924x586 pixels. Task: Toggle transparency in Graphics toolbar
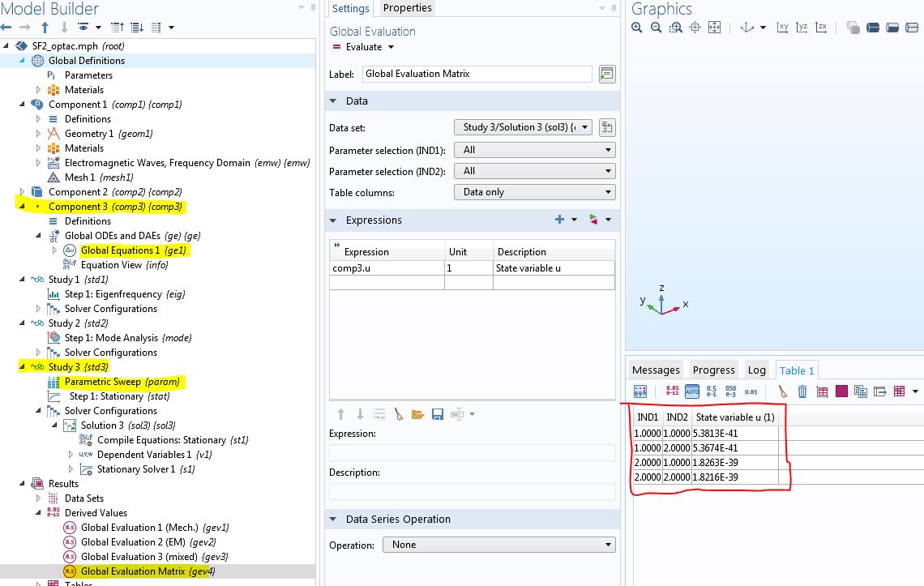coord(853,28)
